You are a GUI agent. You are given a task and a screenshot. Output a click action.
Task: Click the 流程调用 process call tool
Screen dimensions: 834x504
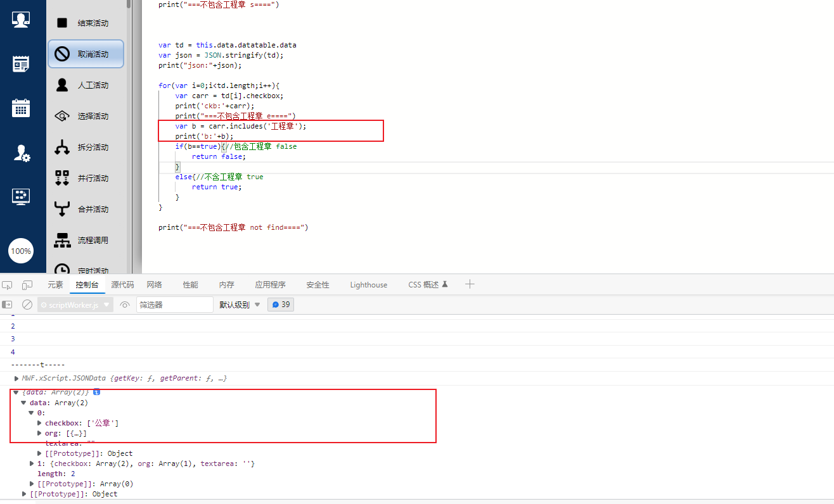(86, 241)
